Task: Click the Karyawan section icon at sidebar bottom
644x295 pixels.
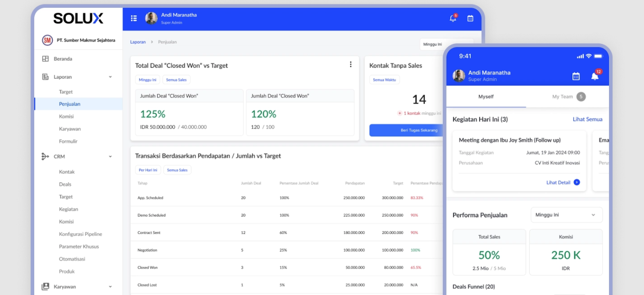Action: pos(45,287)
